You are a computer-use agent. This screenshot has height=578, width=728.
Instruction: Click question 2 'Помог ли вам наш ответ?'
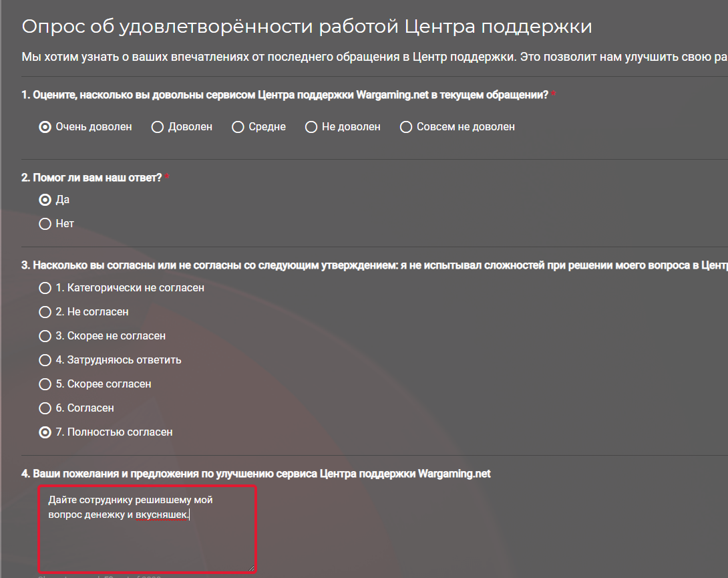coord(92,178)
